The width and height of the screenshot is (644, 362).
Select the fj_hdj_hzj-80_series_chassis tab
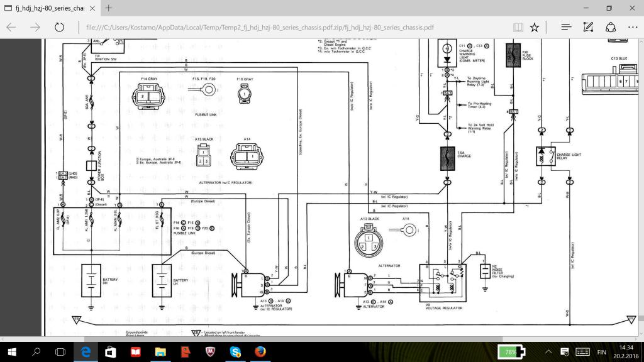coord(47,8)
